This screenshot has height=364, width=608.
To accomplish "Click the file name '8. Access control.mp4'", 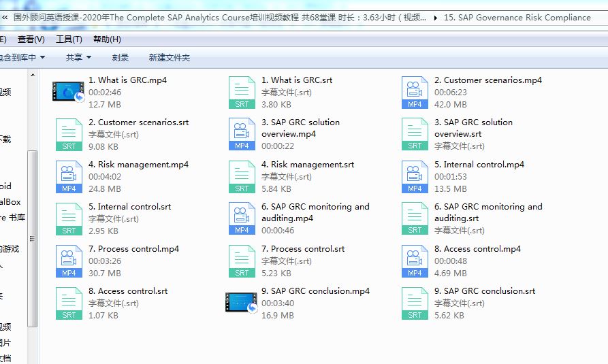I will pyautogui.click(x=478, y=249).
